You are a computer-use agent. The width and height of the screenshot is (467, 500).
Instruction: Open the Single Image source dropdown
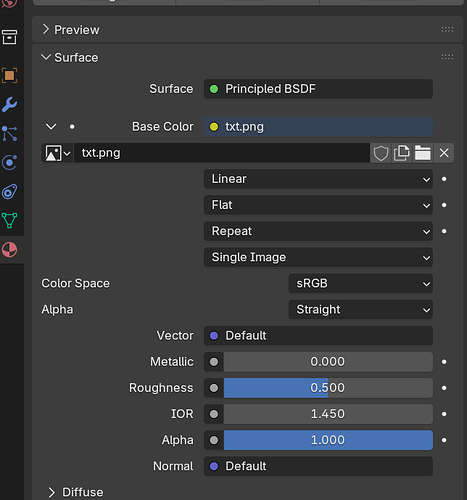pyautogui.click(x=318, y=257)
